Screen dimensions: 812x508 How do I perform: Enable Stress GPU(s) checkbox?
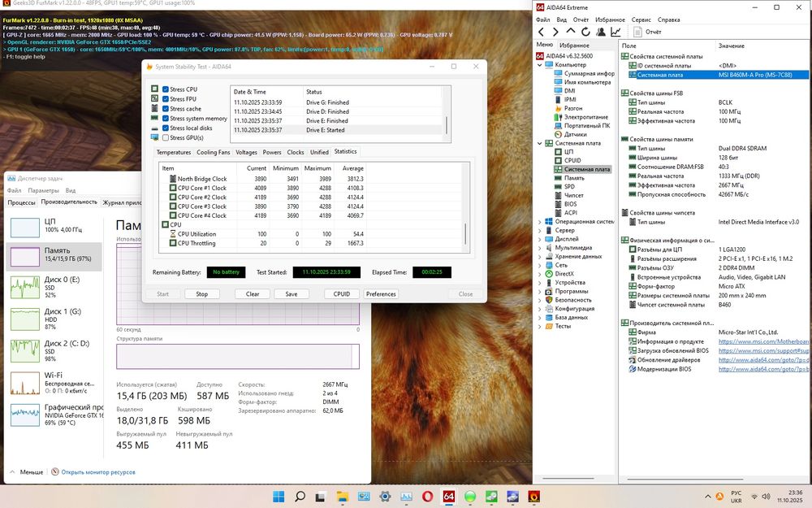[166, 138]
